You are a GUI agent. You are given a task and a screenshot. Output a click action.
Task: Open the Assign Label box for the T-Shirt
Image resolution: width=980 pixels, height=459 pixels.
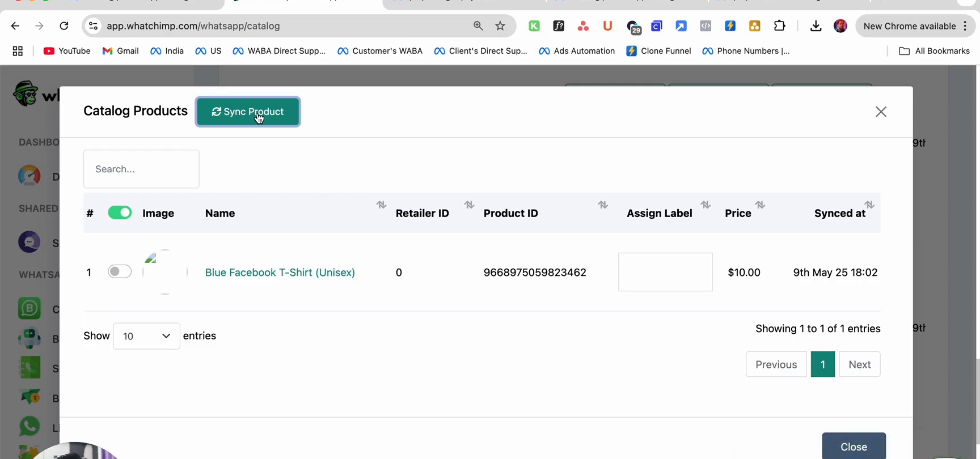665,272
